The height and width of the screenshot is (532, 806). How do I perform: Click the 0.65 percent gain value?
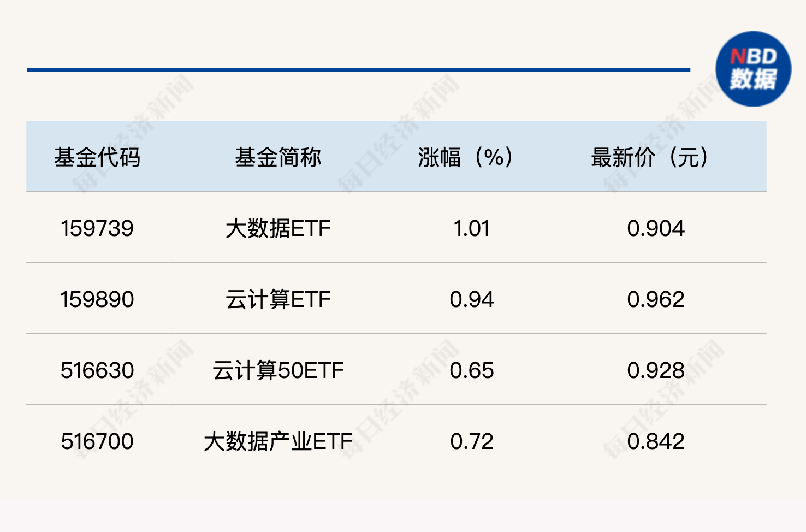coord(472,370)
